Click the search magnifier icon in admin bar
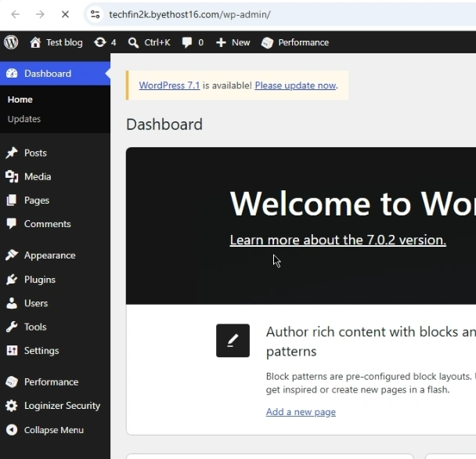Image resolution: width=476 pixels, height=459 pixels. [x=133, y=42]
